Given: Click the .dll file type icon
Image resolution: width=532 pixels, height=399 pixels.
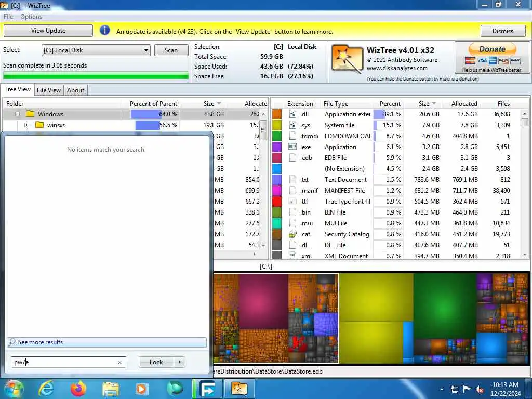Looking at the screenshot, I should (x=292, y=114).
